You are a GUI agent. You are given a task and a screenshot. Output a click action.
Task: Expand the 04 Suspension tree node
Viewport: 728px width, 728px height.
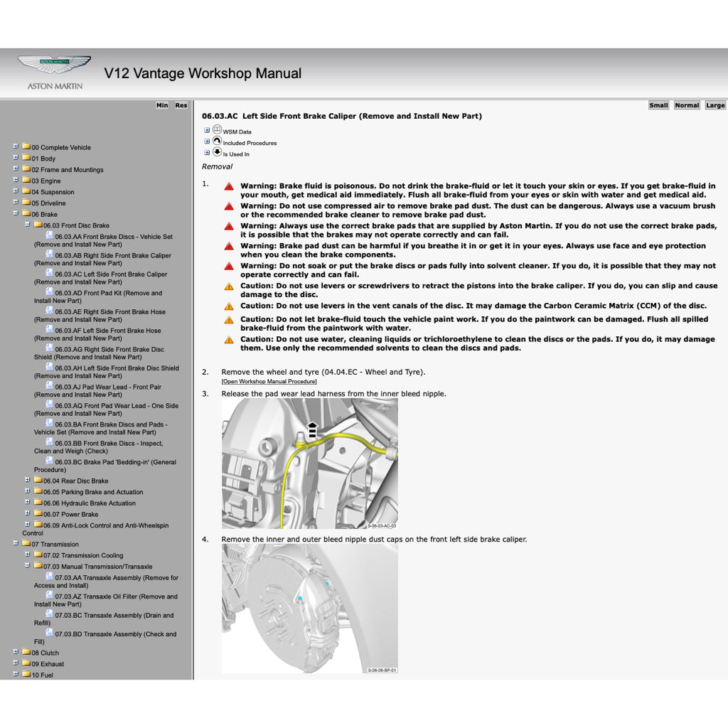[x=15, y=191]
